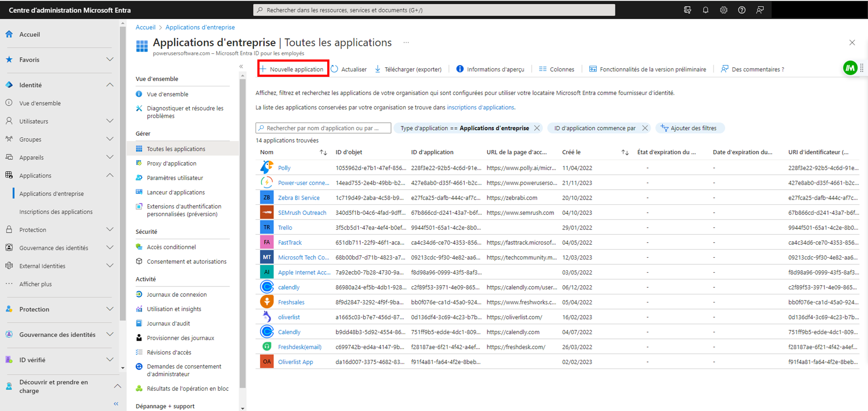
Task: Expand the Favoris section
Action: click(x=110, y=59)
